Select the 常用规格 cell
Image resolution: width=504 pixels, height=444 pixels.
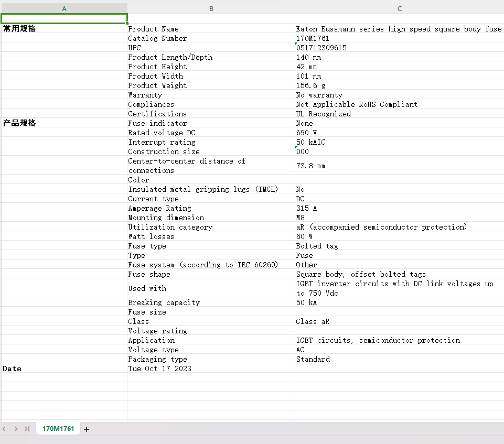[65, 29]
